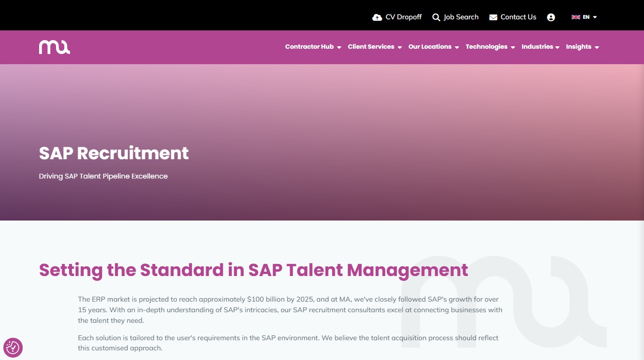Expand the Industries dropdown arrow

click(x=557, y=47)
